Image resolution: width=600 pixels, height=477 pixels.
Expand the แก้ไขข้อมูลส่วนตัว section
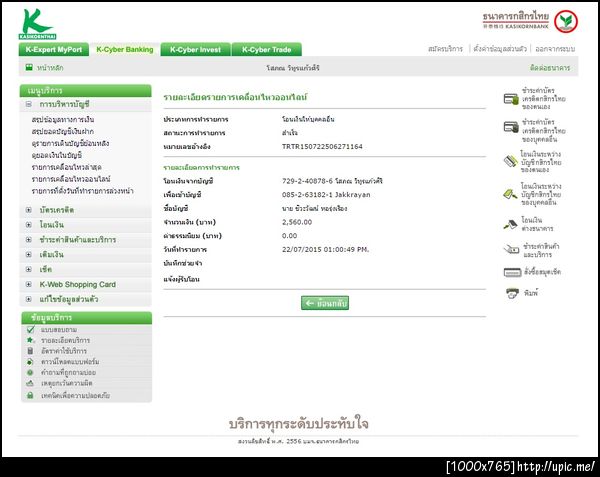(x=29, y=299)
